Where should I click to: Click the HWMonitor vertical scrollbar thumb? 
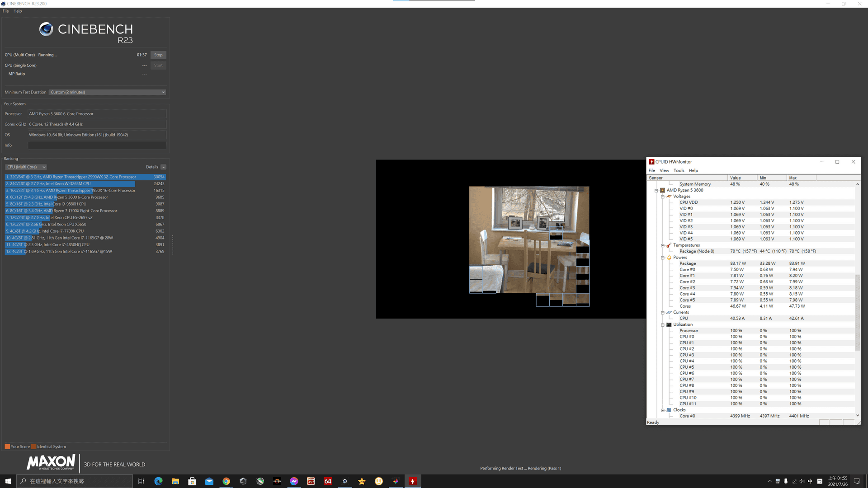(x=858, y=312)
